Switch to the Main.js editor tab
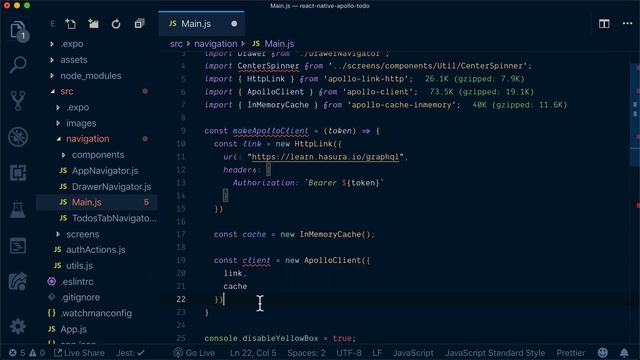The height and width of the screenshot is (360, 640). [202, 24]
